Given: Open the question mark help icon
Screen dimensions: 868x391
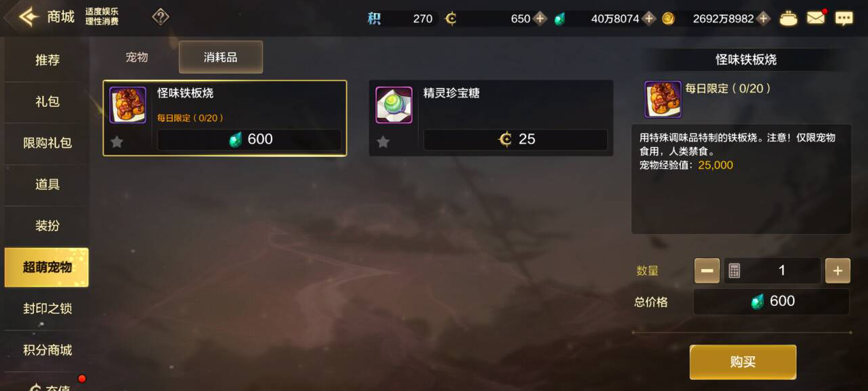Looking at the screenshot, I should tap(161, 17).
